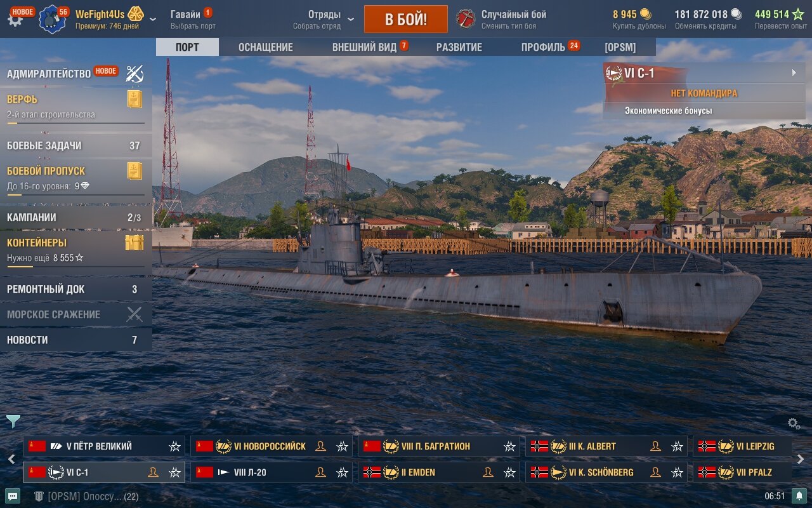812x508 pixels.
Task: Open carousel settings gear above ship list
Action: pyautogui.click(x=794, y=424)
